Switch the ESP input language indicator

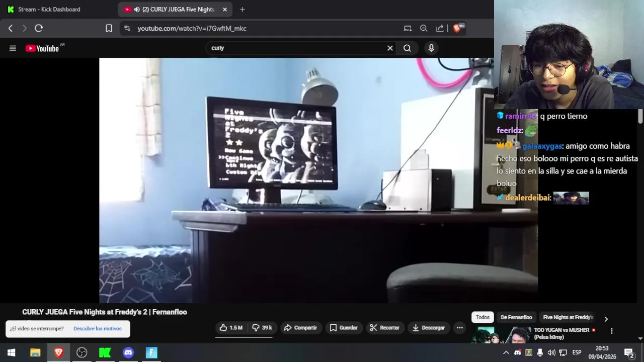coord(577,352)
